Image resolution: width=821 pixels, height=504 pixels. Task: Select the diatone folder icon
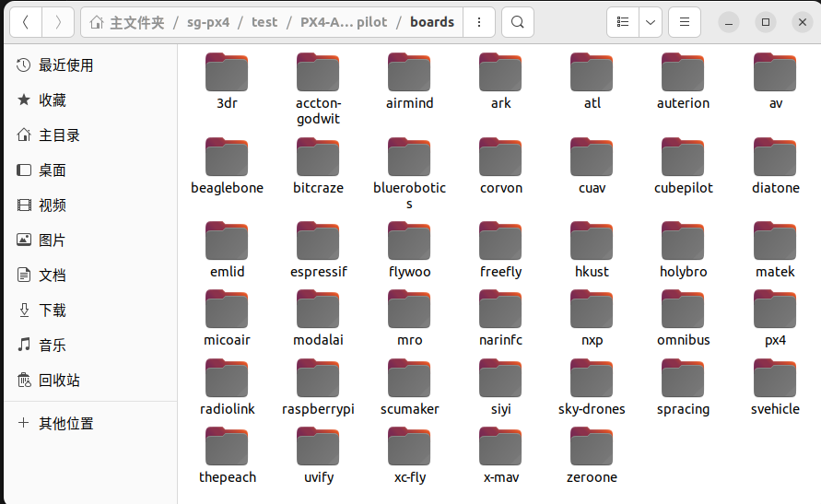click(x=775, y=157)
